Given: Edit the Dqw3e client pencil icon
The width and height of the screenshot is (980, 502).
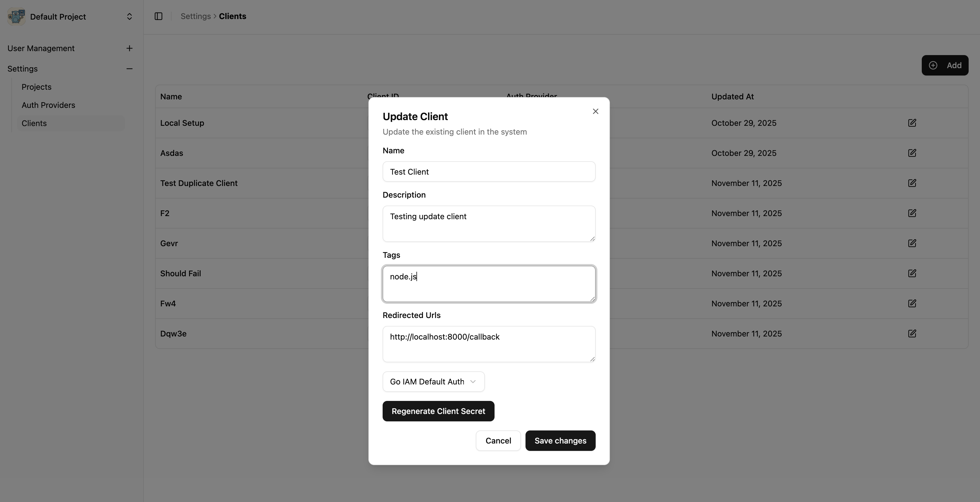Looking at the screenshot, I should tap(912, 334).
